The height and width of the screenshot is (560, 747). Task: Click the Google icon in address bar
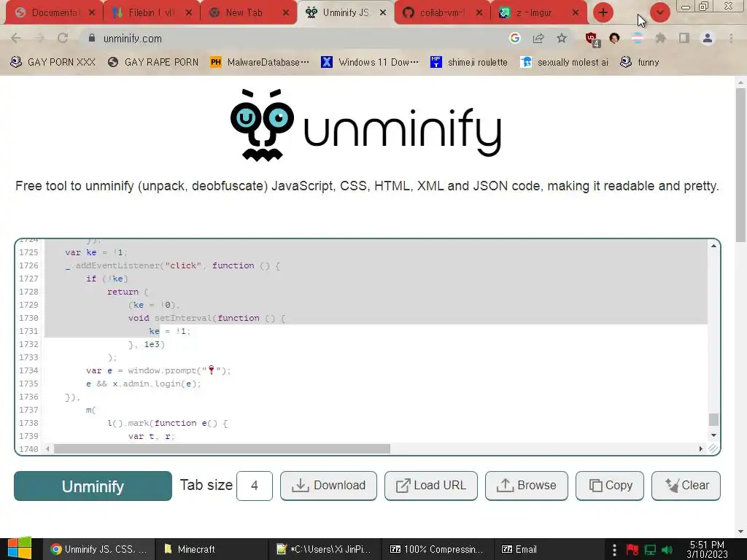click(x=514, y=38)
